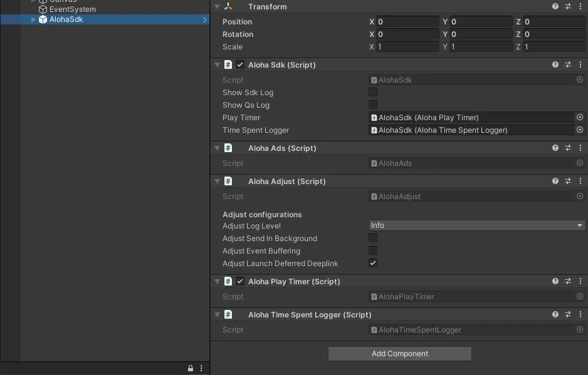Open presets for Aloha Time Spent Logger

568,314
